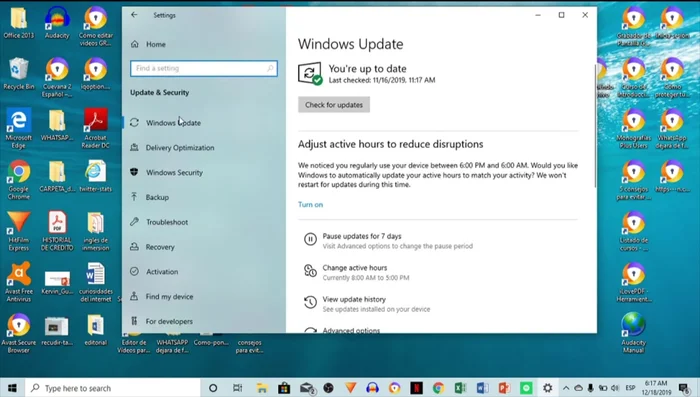Click the Office 2013 desktop folder
This screenshot has width=700, height=397.
pyautogui.click(x=19, y=23)
